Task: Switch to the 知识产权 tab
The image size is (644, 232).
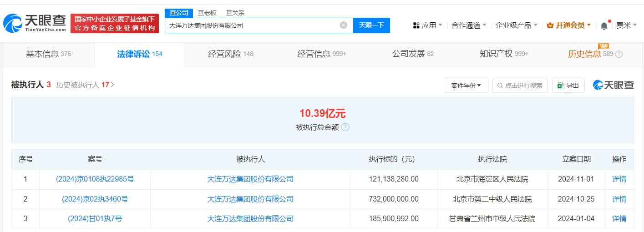Action: tap(503, 54)
